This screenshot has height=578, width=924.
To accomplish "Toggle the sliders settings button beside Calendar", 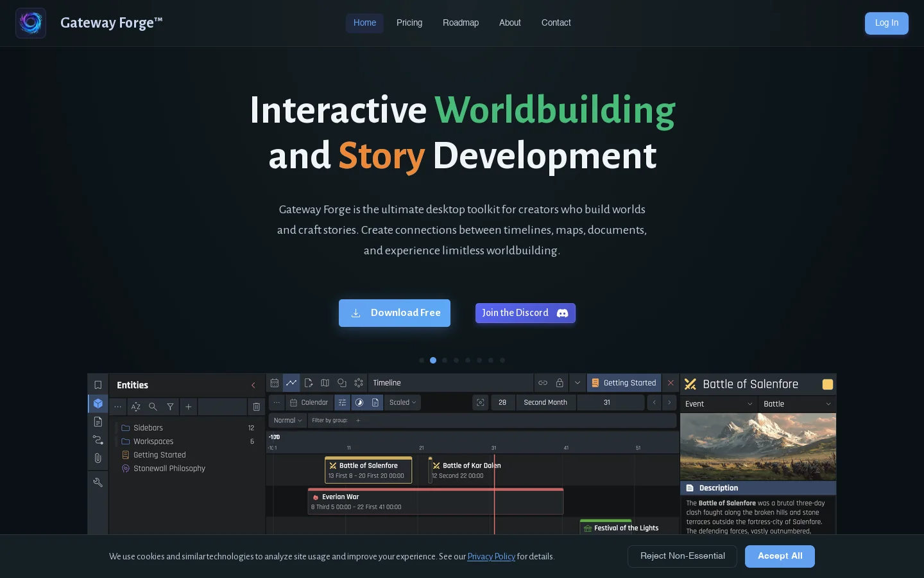I will (x=343, y=403).
